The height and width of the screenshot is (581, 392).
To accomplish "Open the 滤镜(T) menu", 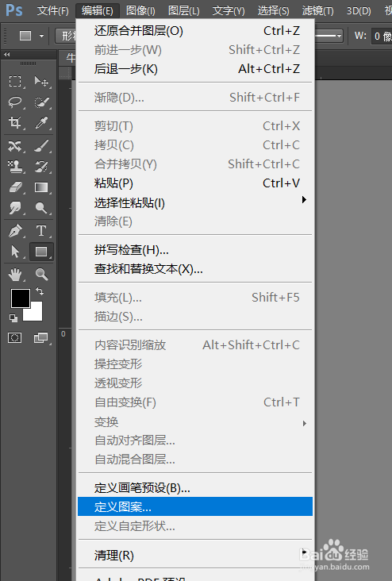I will pyautogui.click(x=318, y=11).
